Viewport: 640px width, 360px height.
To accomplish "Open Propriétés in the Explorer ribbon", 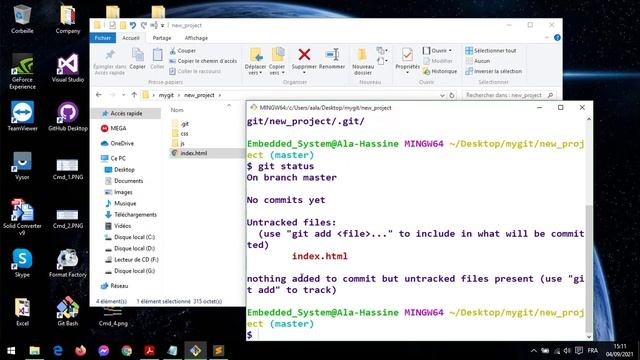I will click(407, 59).
